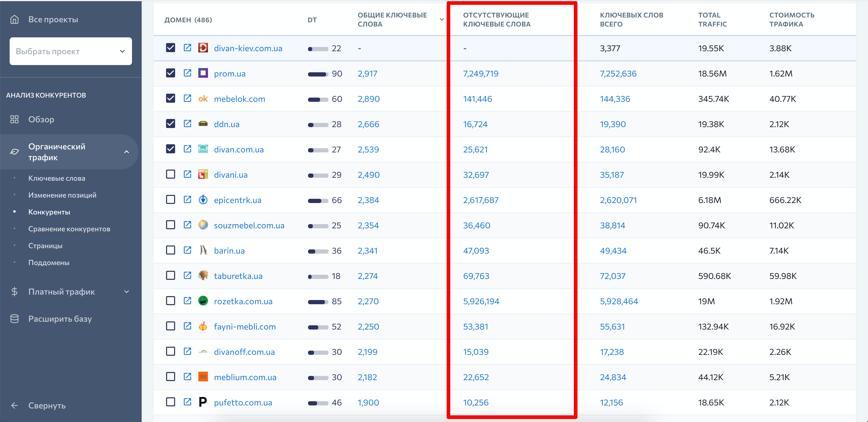Open epicentrk.ua external link icon

click(x=187, y=199)
